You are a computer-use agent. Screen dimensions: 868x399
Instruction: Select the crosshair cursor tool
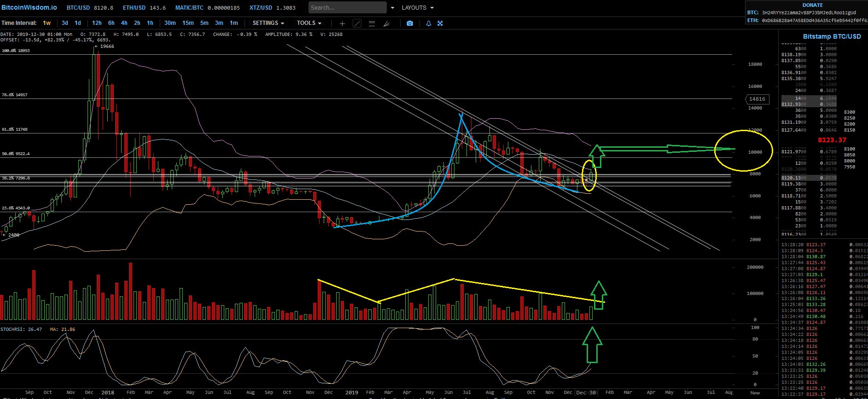tap(342, 23)
